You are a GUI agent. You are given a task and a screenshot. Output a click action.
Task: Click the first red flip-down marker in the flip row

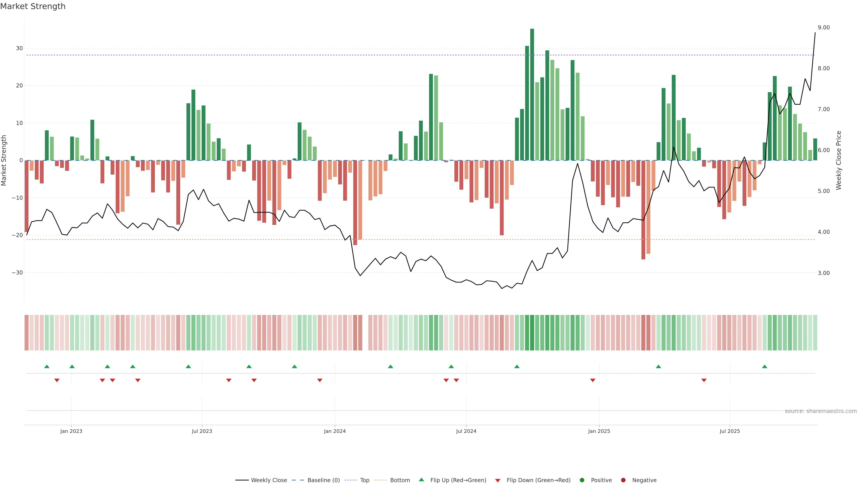click(57, 380)
